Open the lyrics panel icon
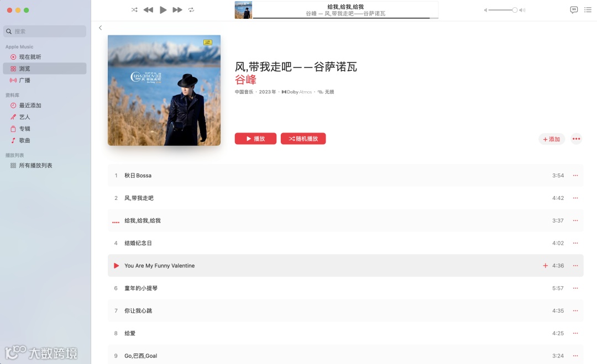 pos(574,10)
